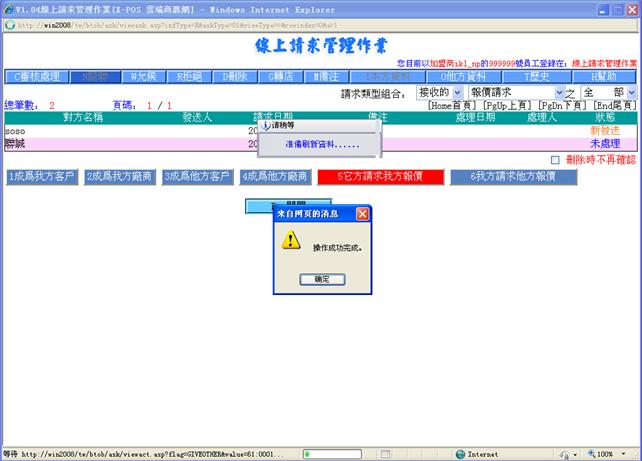Click the 1成爲我方客戶 button
Image resolution: width=642 pixels, height=461 pixels.
41,177
